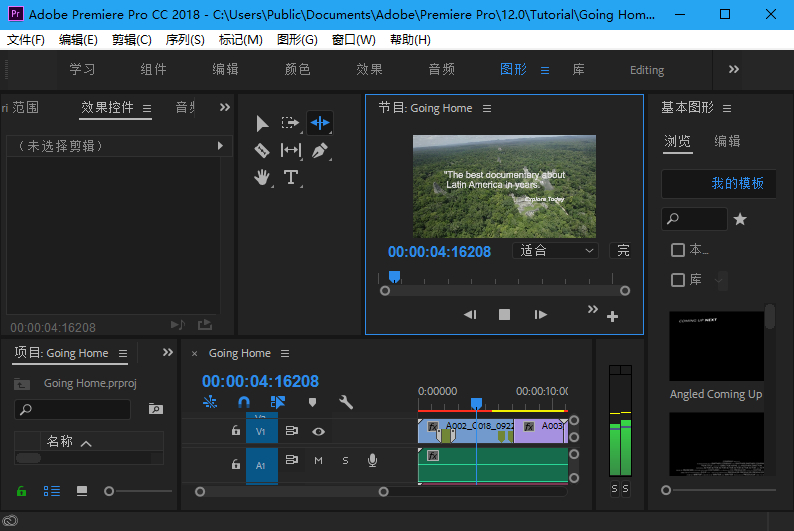Expand workspace overflow chevron in top bar

[x=734, y=69]
